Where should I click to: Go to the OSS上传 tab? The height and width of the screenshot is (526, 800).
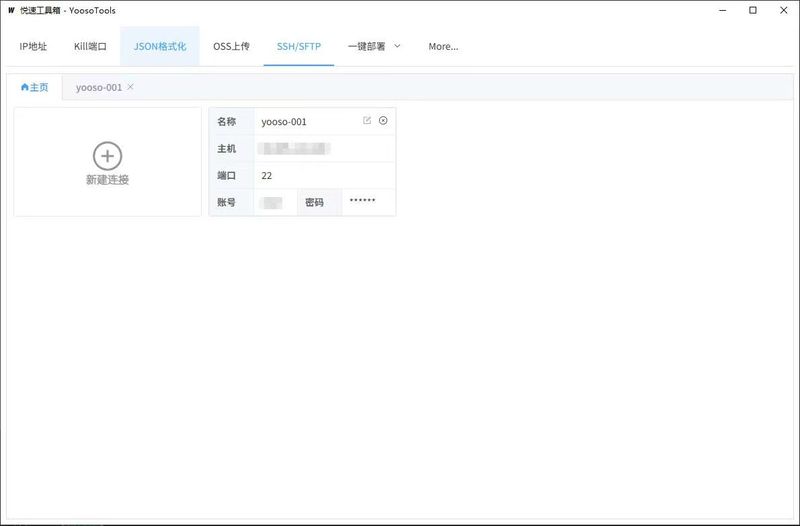coord(231,46)
